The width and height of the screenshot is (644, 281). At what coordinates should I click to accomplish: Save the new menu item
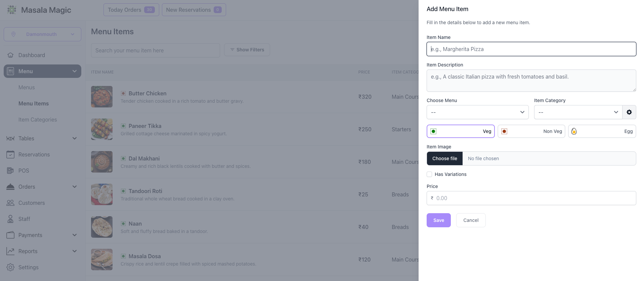[438, 220]
